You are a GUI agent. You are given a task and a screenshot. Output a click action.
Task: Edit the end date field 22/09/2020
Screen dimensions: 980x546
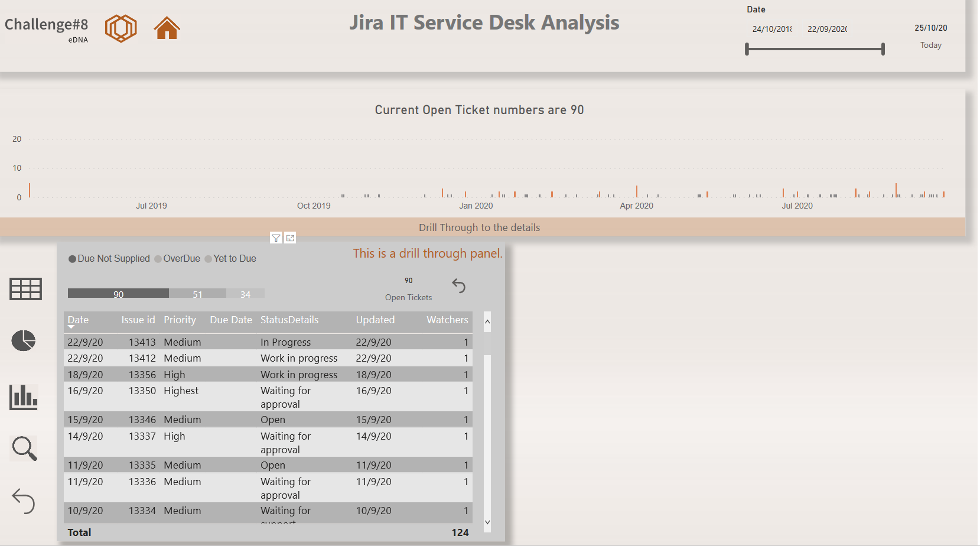827,29
